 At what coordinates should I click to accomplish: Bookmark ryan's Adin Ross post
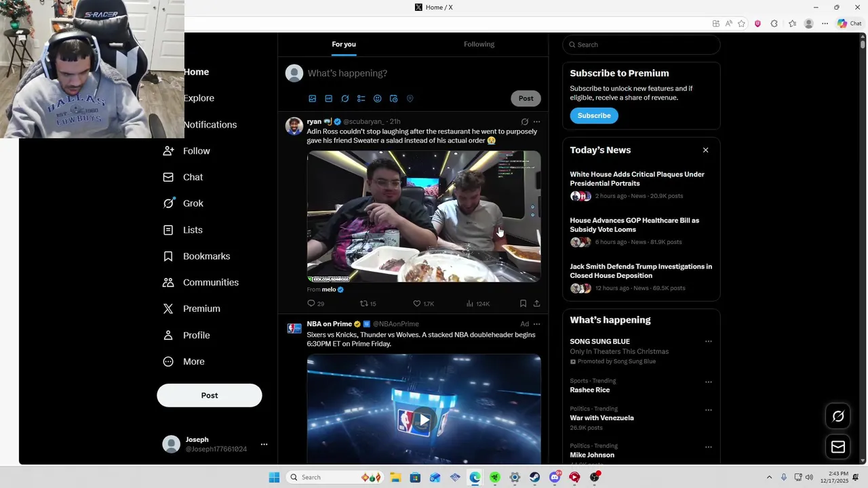(x=523, y=304)
